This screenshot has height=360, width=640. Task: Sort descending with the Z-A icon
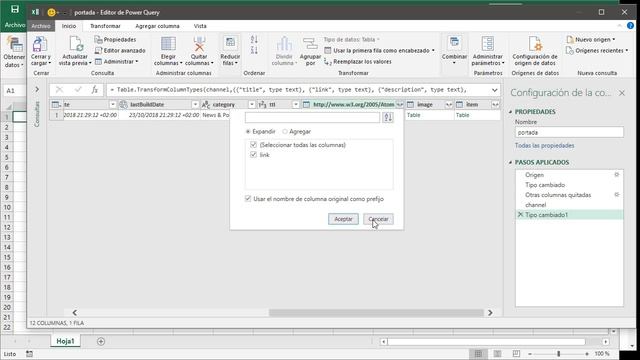254,50
